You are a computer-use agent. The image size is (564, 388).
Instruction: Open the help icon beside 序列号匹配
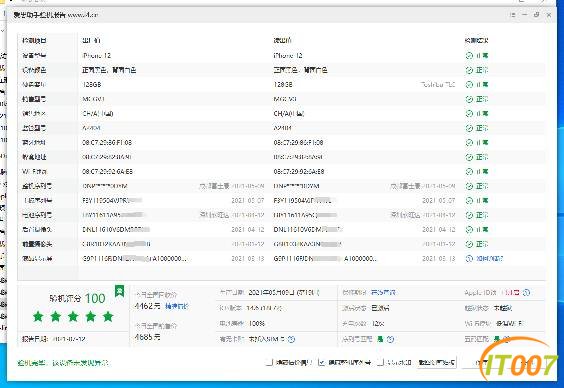[x=390, y=339]
